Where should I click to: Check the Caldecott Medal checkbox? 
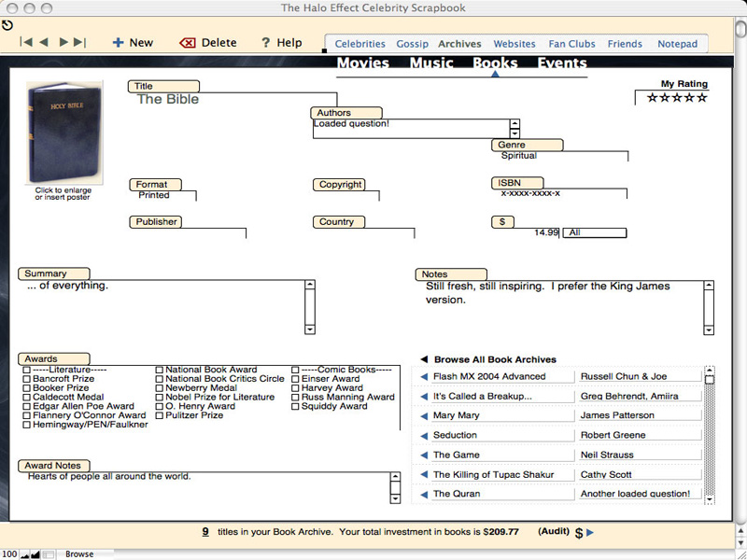point(27,398)
